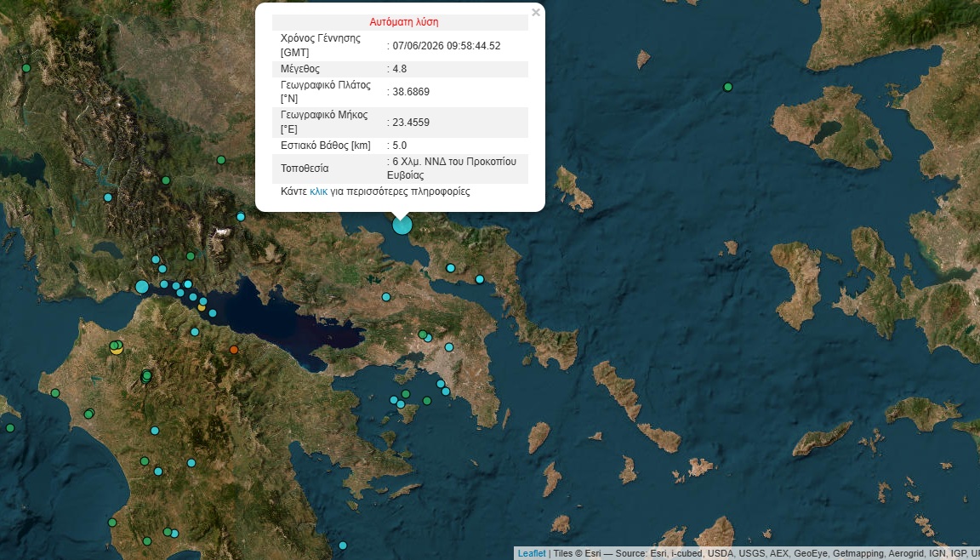Click the longitude value '23.4559'
The width and height of the screenshot is (980, 560).
411,123
